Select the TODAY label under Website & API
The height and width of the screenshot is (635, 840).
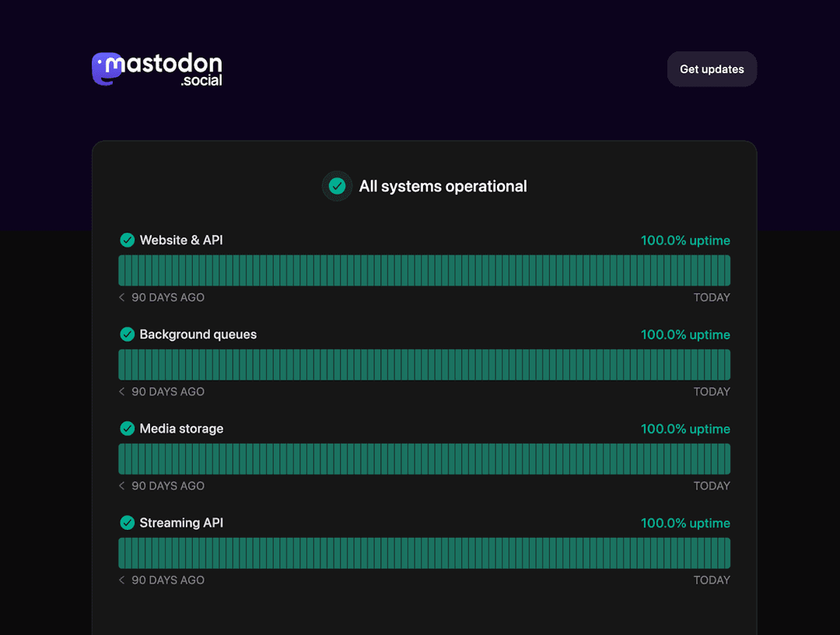click(712, 297)
